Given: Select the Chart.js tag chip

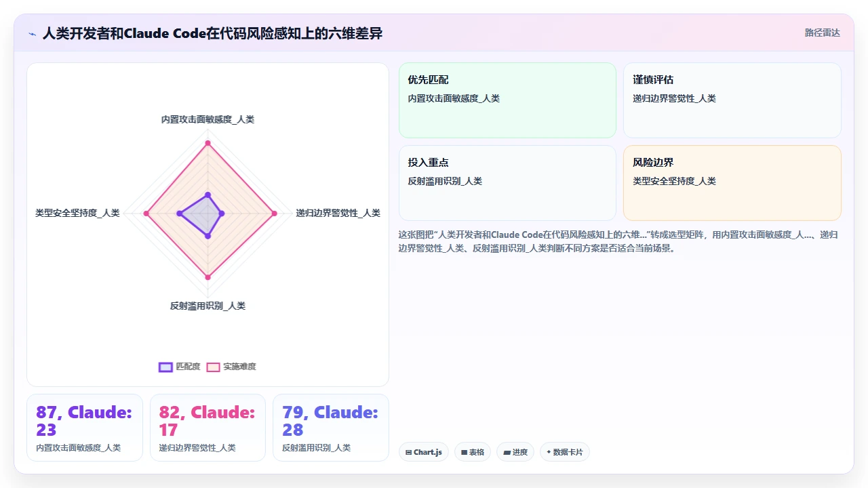Looking at the screenshot, I should [x=424, y=452].
